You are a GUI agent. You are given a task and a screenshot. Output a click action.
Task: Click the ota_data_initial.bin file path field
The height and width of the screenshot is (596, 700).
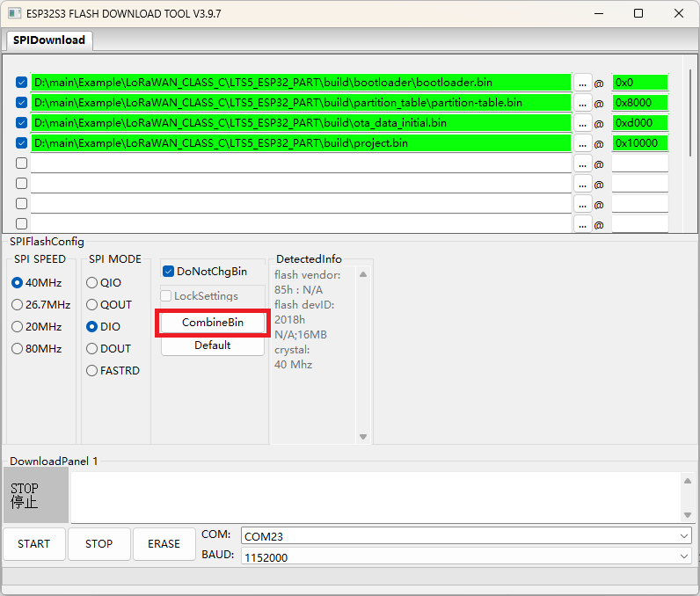point(301,123)
